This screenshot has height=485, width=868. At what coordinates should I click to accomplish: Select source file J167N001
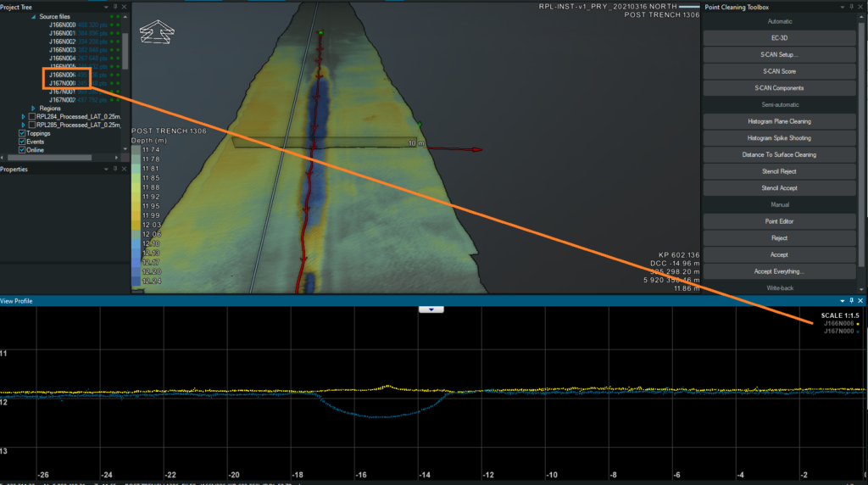(62, 92)
